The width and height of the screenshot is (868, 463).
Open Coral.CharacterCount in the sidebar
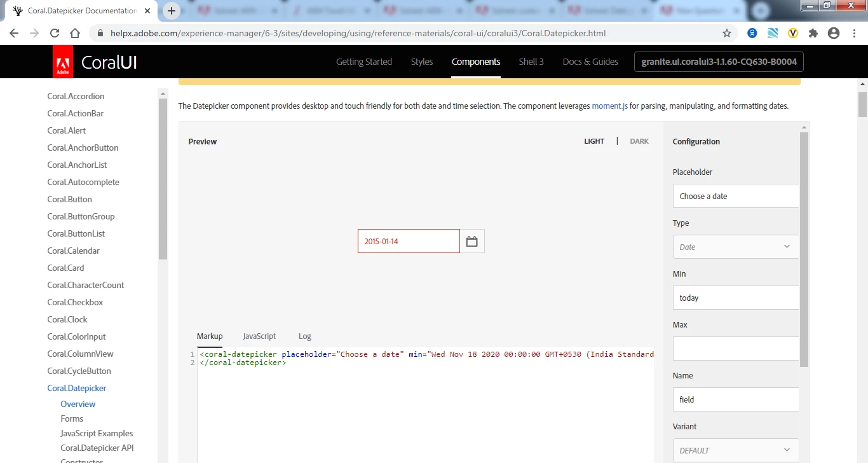click(x=86, y=285)
